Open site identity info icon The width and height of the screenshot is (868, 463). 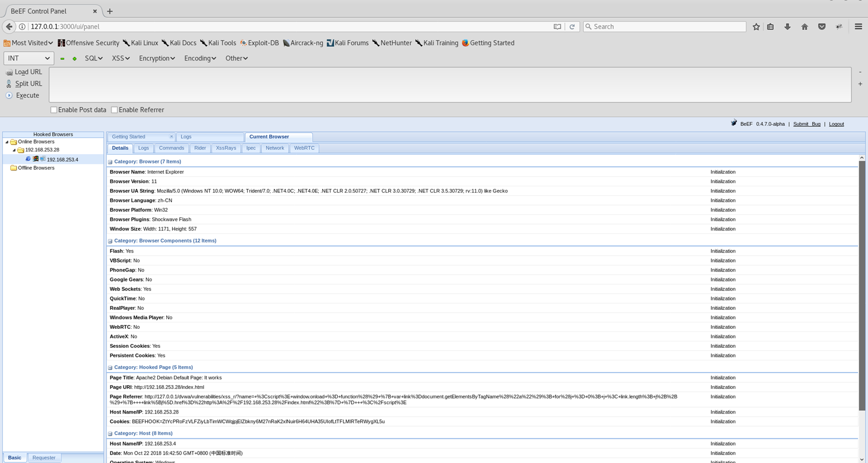click(x=22, y=26)
